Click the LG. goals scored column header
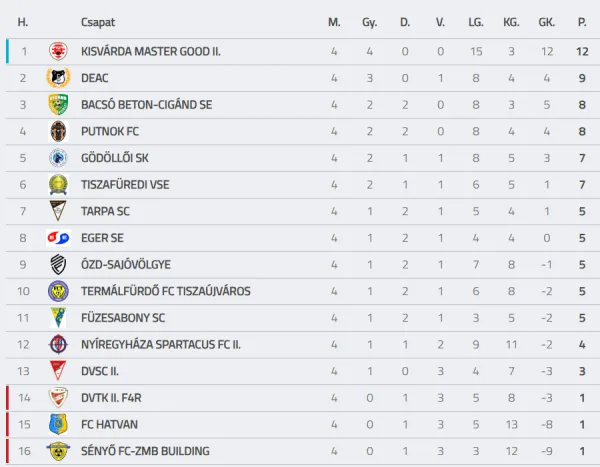Viewport: 600px width, 467px height. pyautogui.click(x=476, y=22)
